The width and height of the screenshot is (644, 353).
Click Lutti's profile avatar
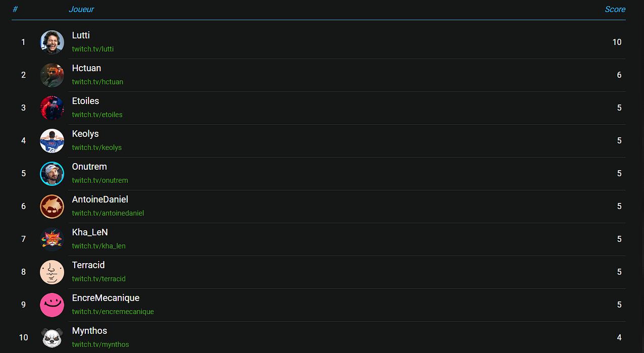click(52, 42)
